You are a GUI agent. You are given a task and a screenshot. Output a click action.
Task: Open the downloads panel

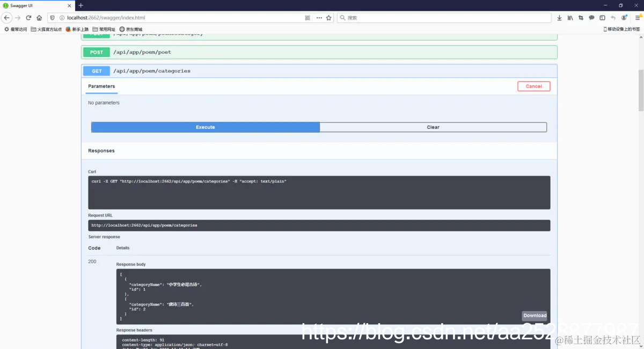(x=560, y=18)
